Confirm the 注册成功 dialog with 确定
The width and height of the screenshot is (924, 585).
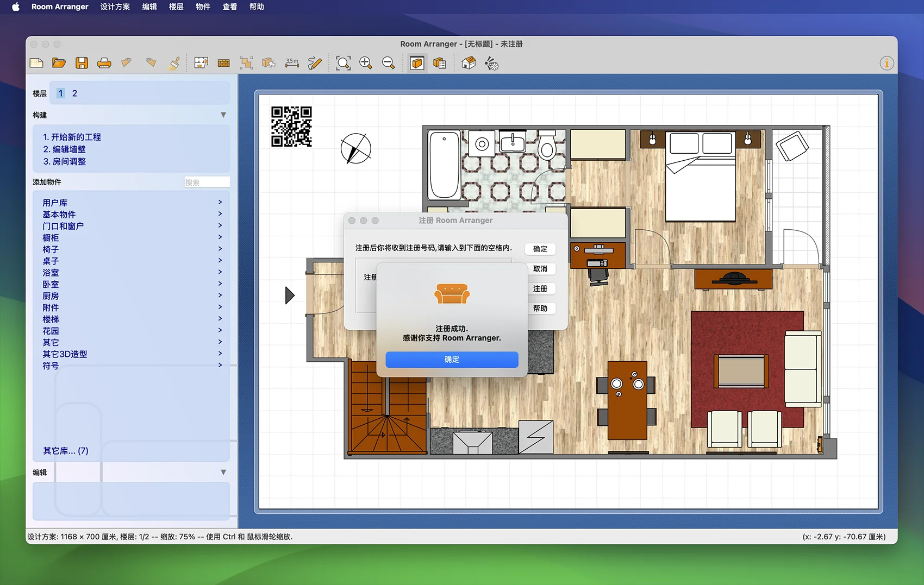452,360
